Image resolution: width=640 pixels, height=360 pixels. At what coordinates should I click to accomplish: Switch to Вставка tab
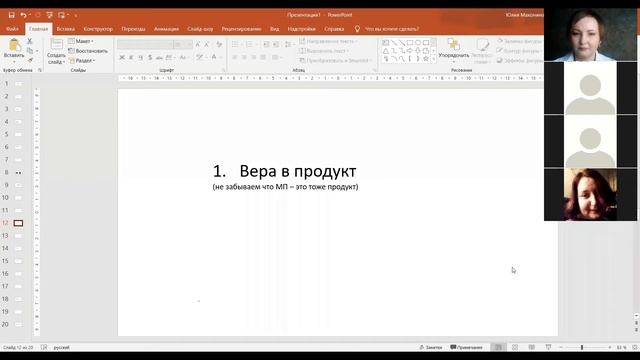(65, 29)
